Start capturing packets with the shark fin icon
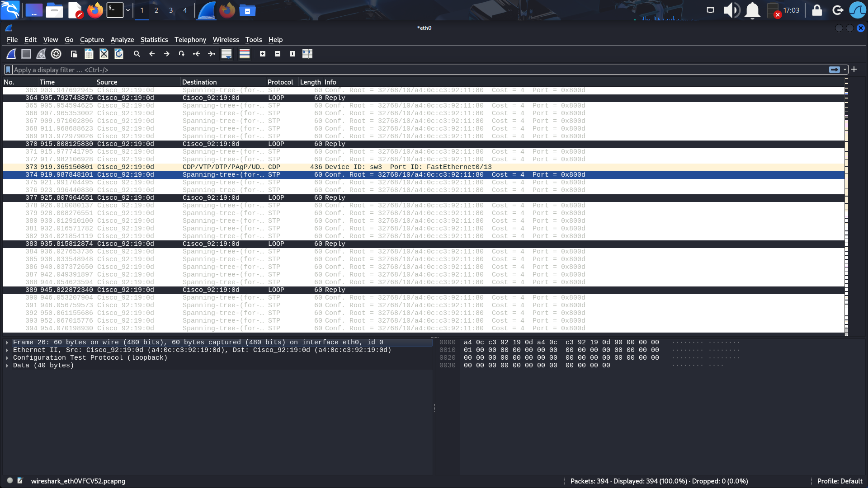Viewport: 868px width, 488px height. pyautogui.click(x=11, y=54)
